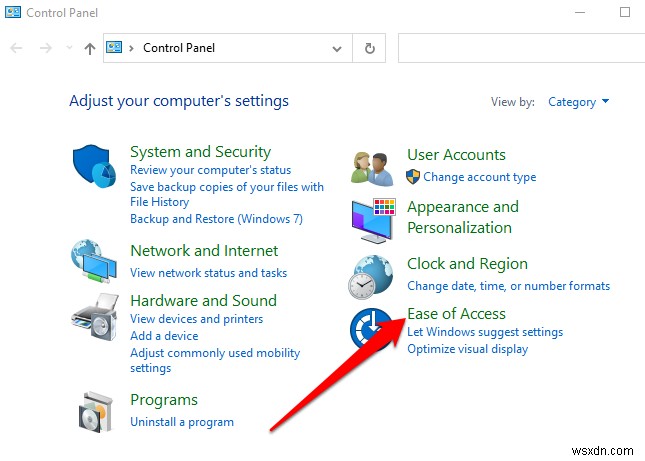Minimize the Control Panel window
The width and height of the screenshot is (645, 461).
click(580, 12)
